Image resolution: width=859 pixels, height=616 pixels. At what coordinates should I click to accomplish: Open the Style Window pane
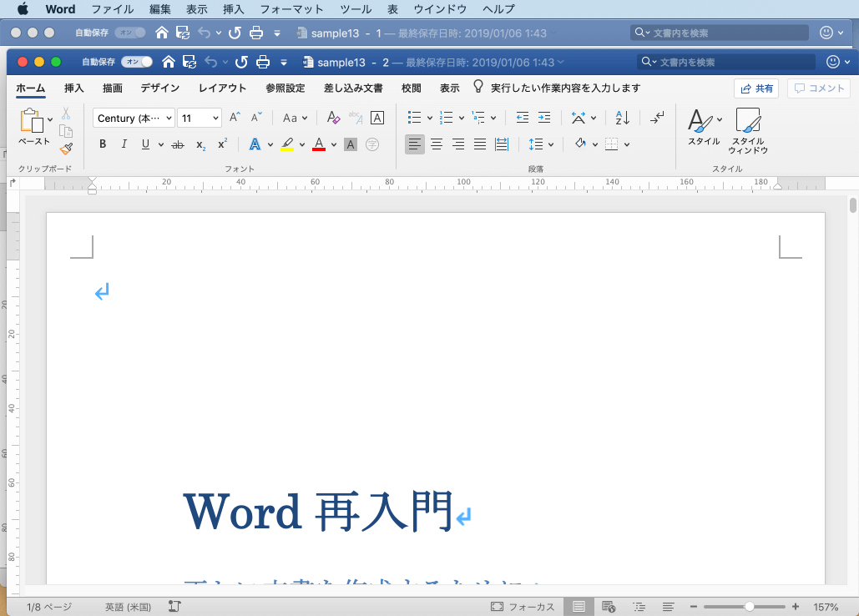(748, 130)
